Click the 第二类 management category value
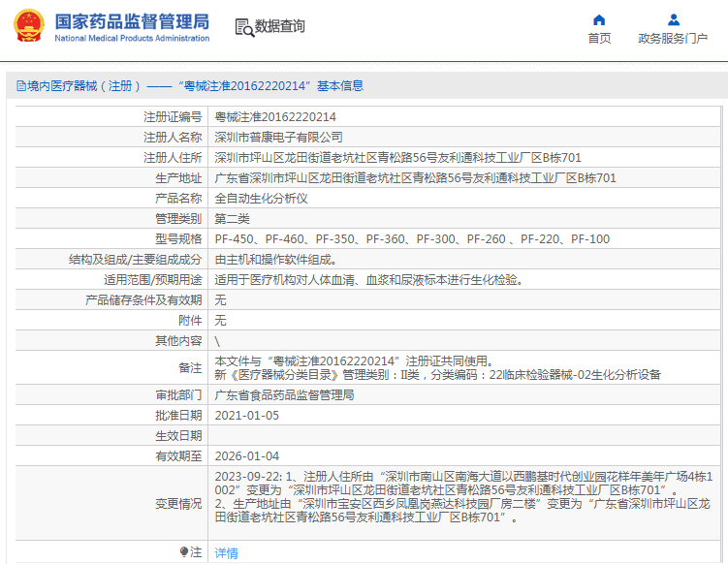728x564 pixels. [232, 219]
